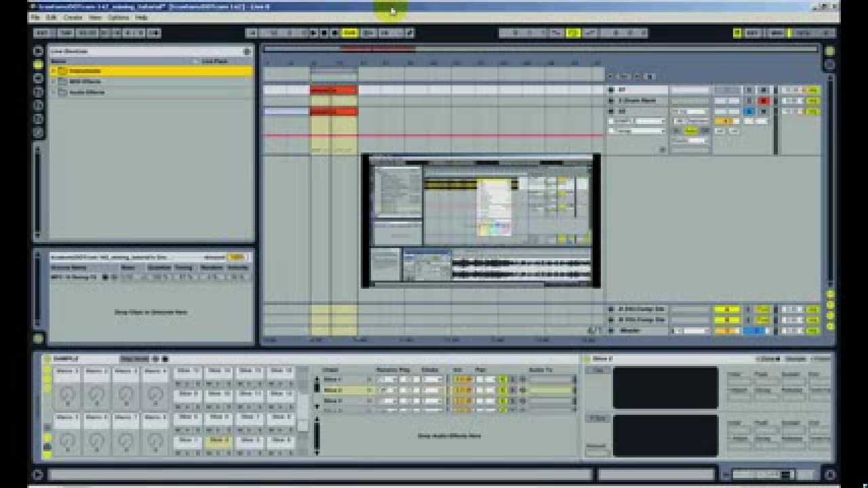
Task: Click the transport Stop button
Action: [x=324, y=33]
